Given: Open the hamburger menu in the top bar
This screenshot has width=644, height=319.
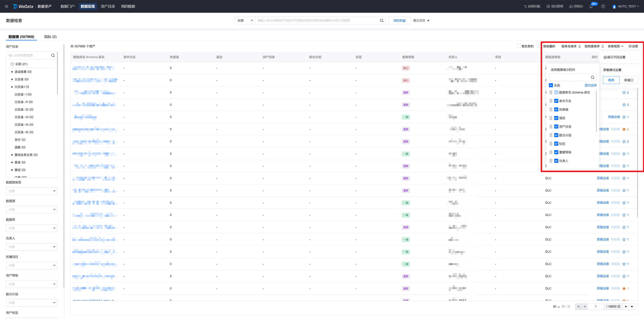Looking at the screenshot, I should (x=7, y=7).
